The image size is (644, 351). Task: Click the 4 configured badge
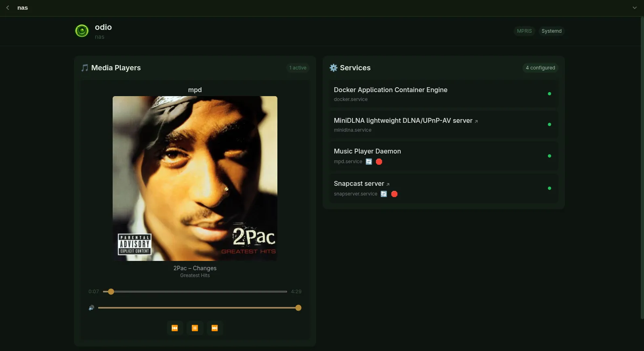click(x=540, y=68)
